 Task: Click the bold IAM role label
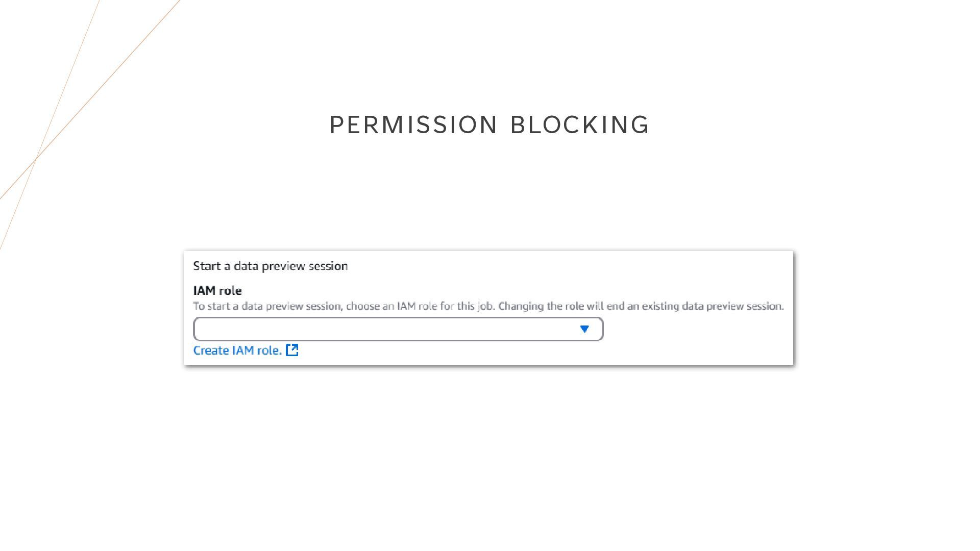tap(217, 291)
